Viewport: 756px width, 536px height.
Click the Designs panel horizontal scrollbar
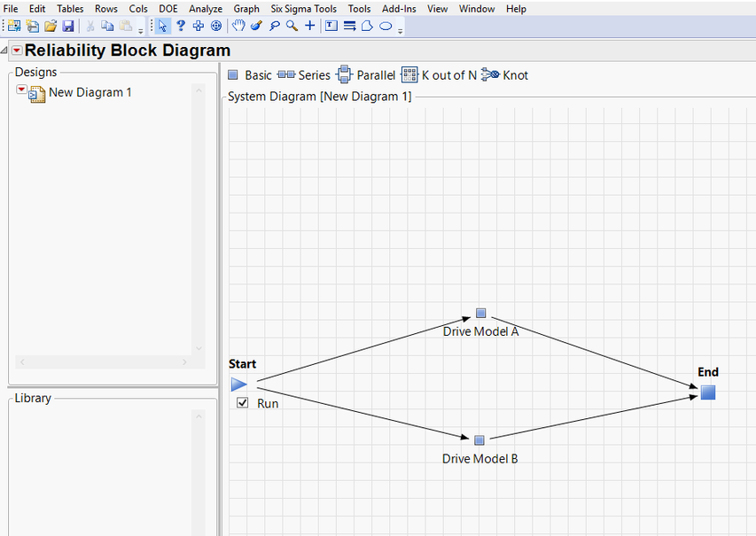pos(102,361)
